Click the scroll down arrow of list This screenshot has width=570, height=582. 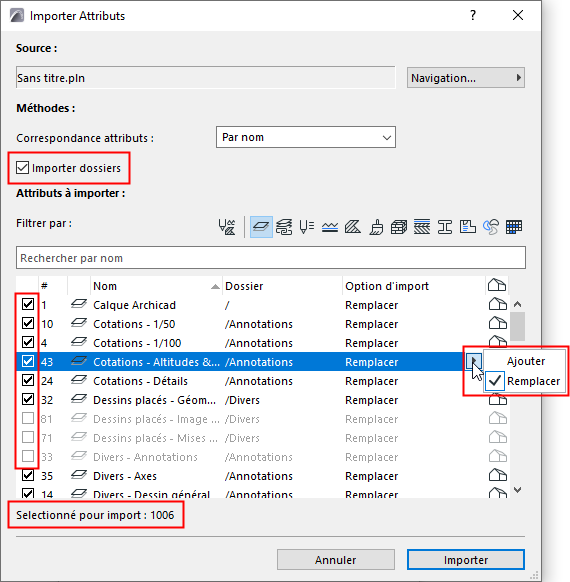pos(518,490)
